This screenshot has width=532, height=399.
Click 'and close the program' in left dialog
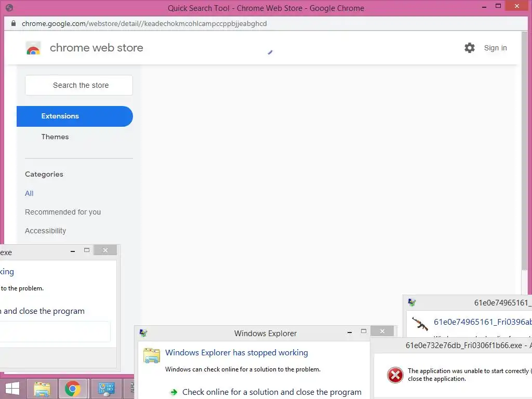point(44,311)
